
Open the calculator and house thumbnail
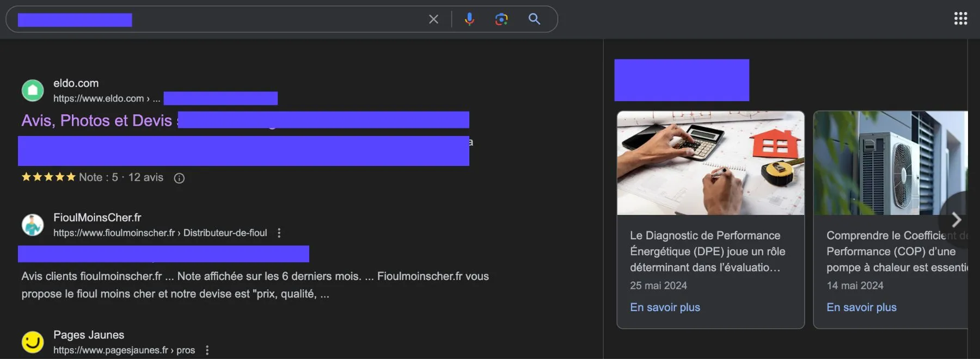(x=710, y=163)
